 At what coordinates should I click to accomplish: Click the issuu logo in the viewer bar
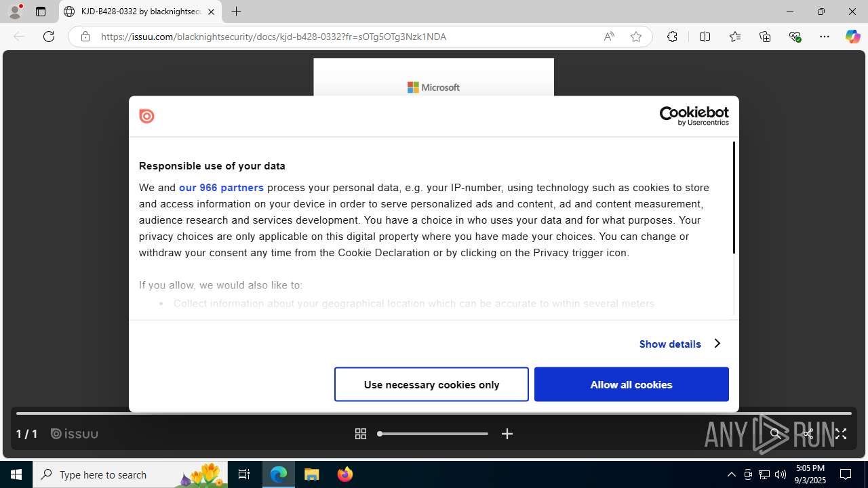pyautogui.click(x=75, y=434)
